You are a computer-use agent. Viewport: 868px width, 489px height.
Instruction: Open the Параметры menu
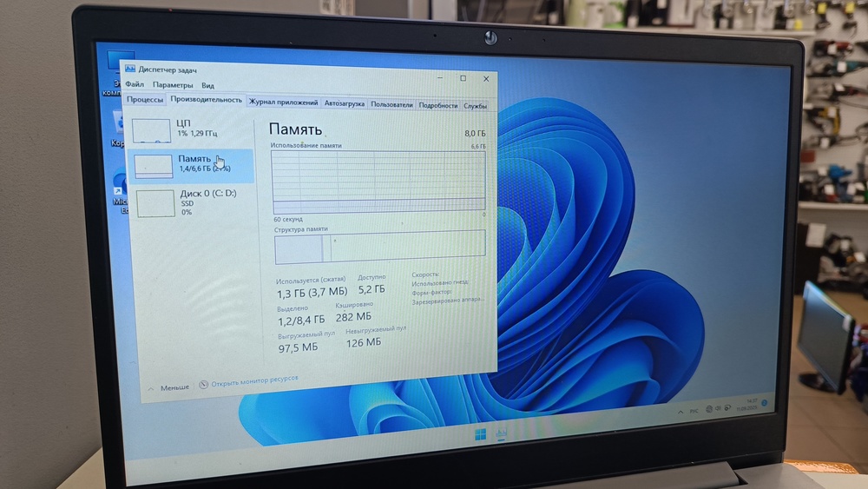point(173,85)
